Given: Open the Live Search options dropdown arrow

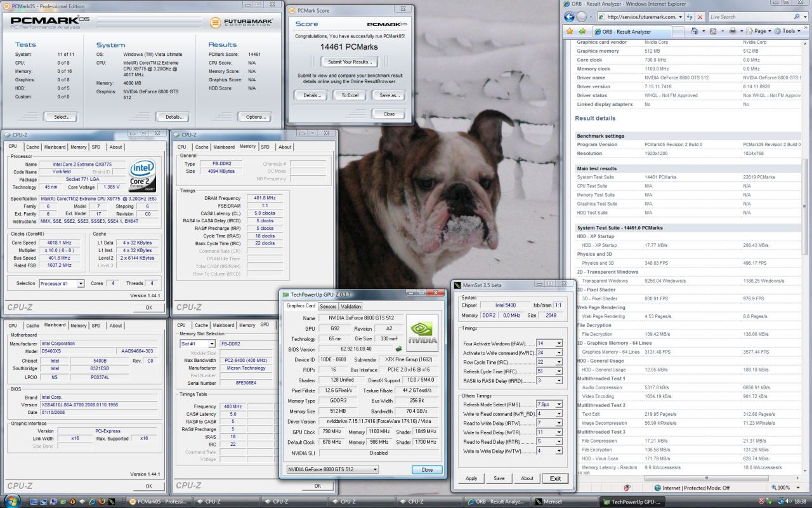Looking at the screenshot, I should tap(804, 17).
